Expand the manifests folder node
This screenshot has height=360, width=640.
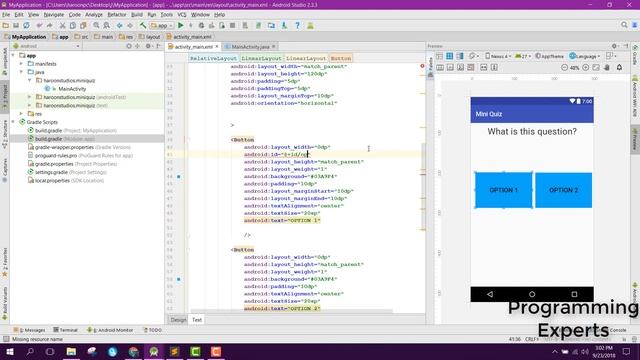[21, 64]
